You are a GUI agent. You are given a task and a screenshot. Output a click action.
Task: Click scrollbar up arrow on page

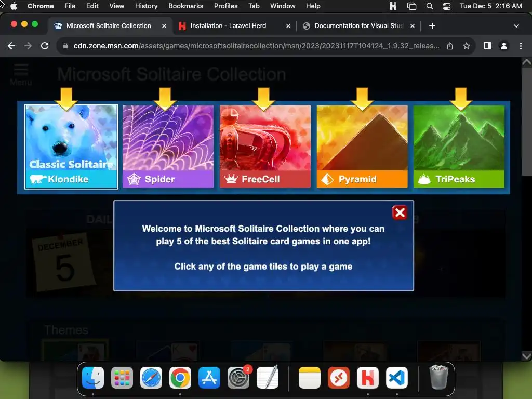527,62
